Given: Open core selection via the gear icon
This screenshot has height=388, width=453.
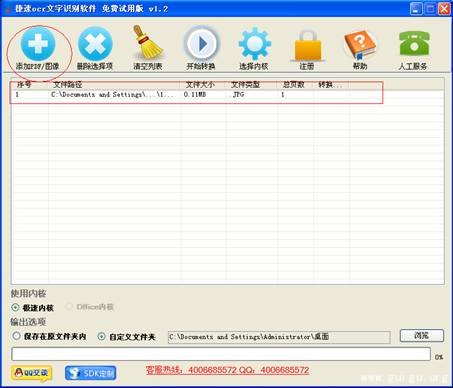Looking at the screenshot, I should tap(254, 44).
